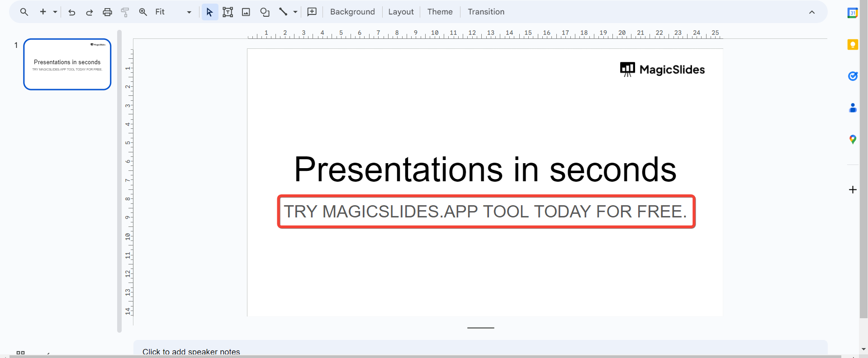
Task: Collapse the toolbar with the chevron-up arrow
Action: (812, 12)
